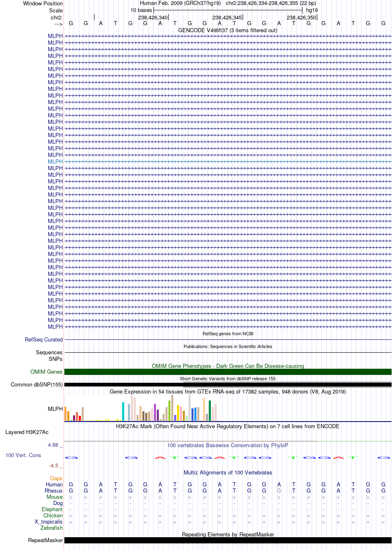Click the faded gray G in Rhesus row
Screen dimensions: 392x550
[279, 491]
